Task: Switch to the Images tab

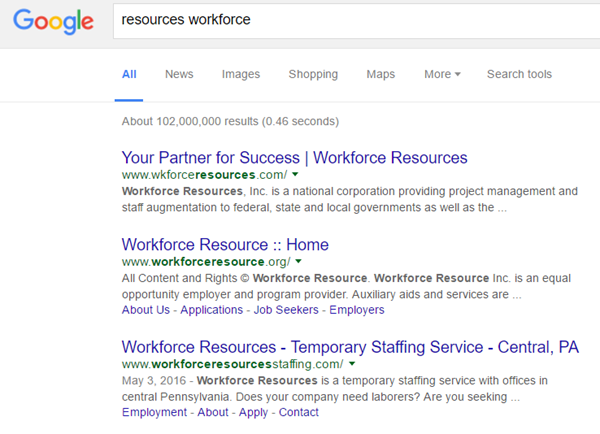Action: tap(241, 74)
